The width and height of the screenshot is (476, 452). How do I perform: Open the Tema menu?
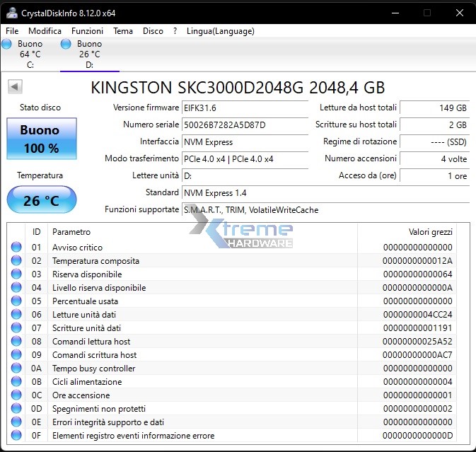click(123, 31)
